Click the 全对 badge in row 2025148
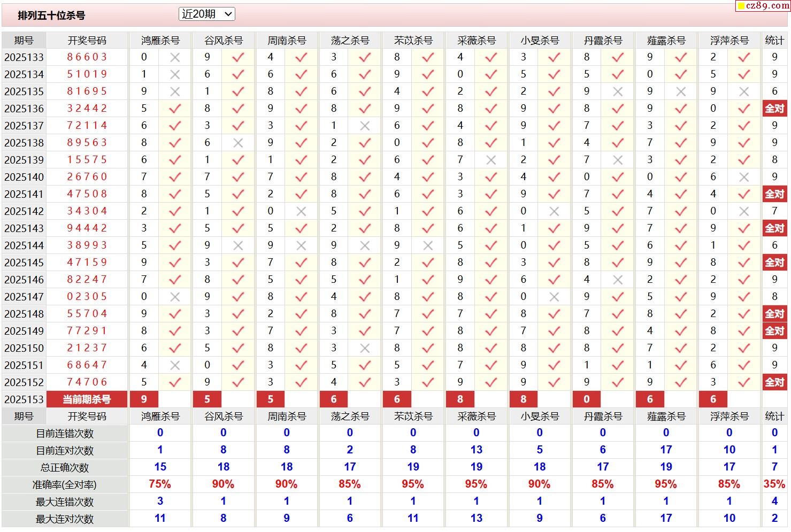The width and height of the screenshot is (791, 532). click(x=774, y=314)
